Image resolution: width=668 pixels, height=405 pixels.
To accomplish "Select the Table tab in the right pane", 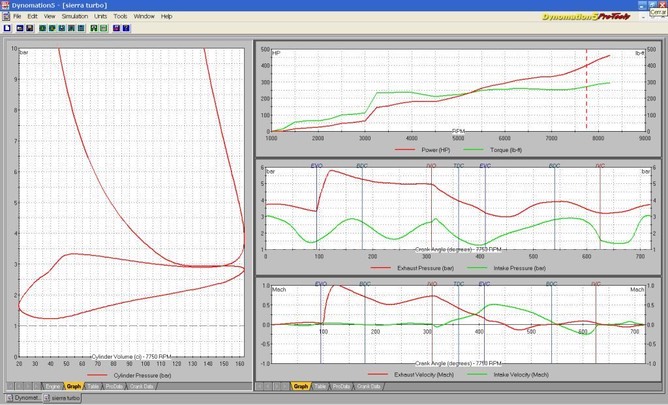I will point(320,386).
